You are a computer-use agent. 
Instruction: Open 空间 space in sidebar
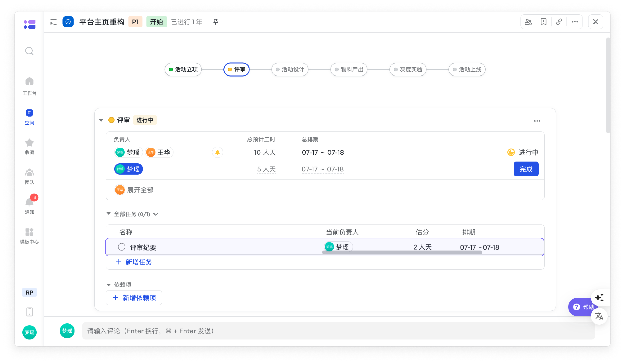coord(29,117)
